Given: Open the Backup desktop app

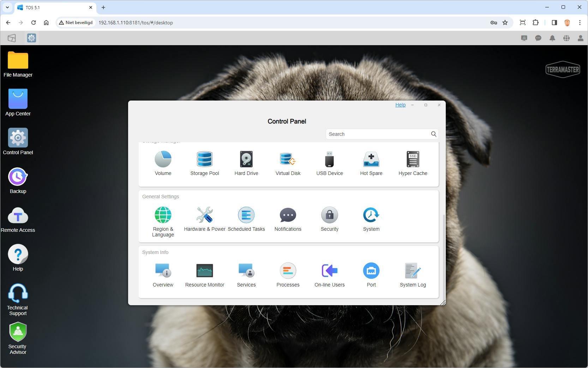Looking at the screenshot, I should coord(18,180).
